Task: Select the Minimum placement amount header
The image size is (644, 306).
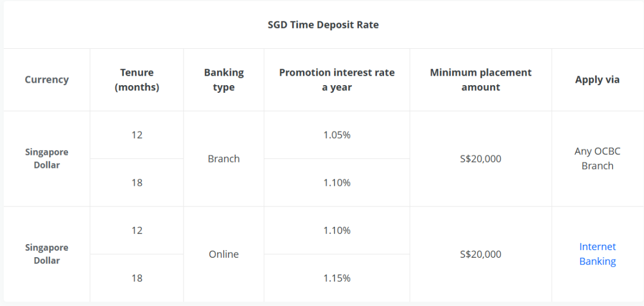Action: click(x=481, y=80)
